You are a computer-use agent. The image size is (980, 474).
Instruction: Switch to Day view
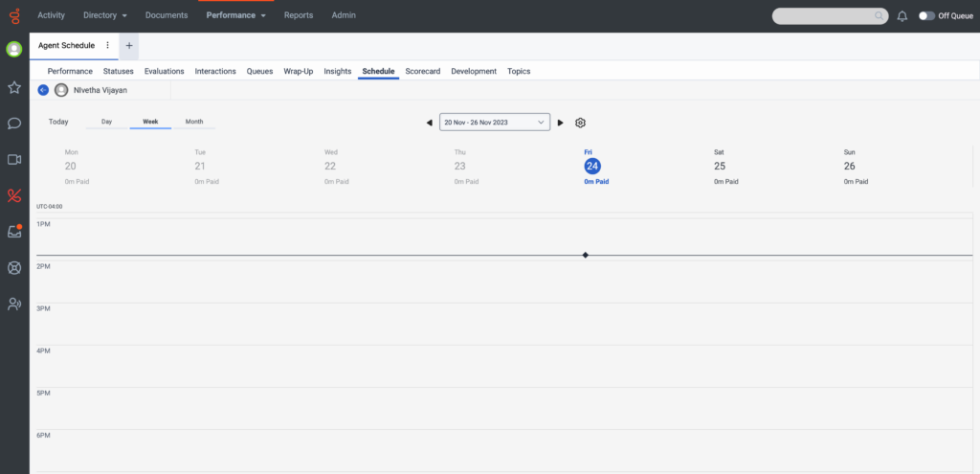(107, 122)
